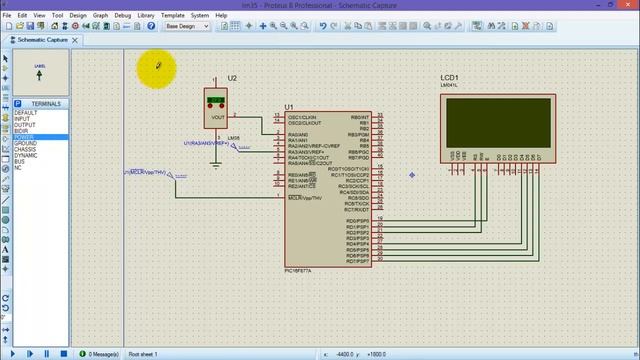Select POWER in terminals list

tap(41, 137)
